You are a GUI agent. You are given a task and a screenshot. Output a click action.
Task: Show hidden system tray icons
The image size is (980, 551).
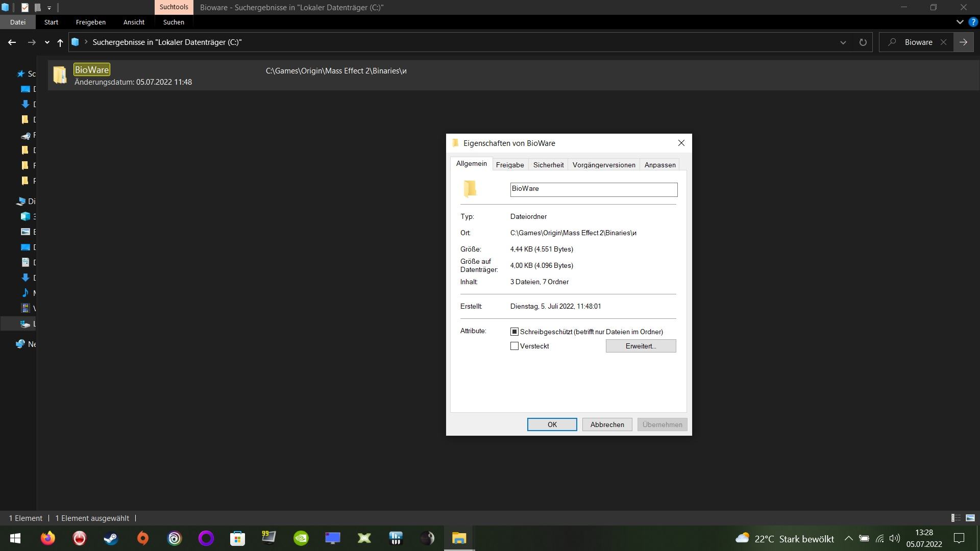pyautogui.click(x=848, y=538)
